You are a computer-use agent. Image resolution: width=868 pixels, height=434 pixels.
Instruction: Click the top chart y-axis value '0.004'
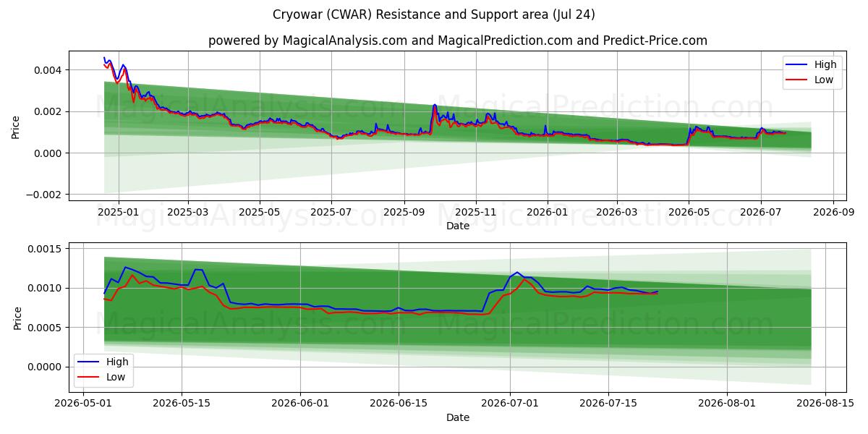(49, 70)
